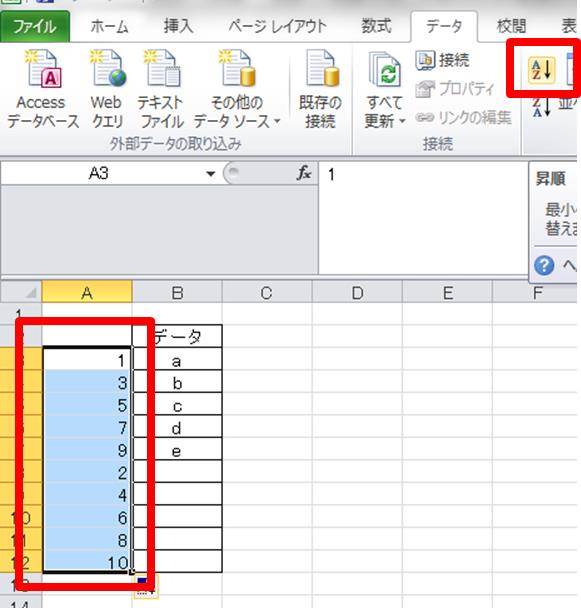Click the データ header cell in column B
581x608 pixels.
(x=177, y=336)
